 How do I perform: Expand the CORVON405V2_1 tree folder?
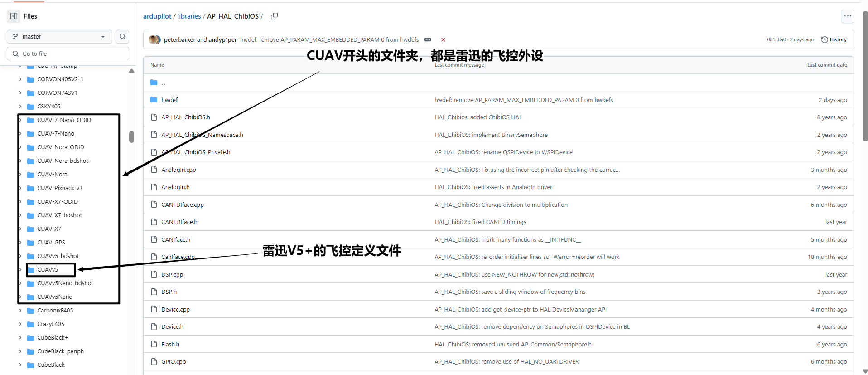pyautogui.click(x=20, y=79)
